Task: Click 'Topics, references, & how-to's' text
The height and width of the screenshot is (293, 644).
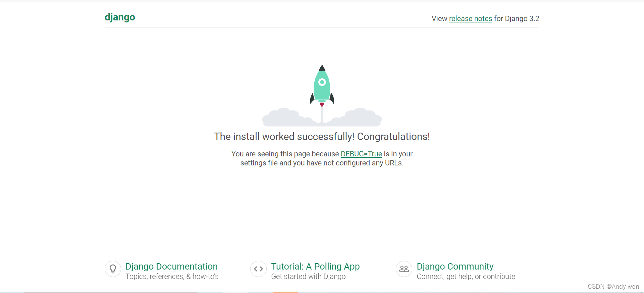Action: [172, 277]
